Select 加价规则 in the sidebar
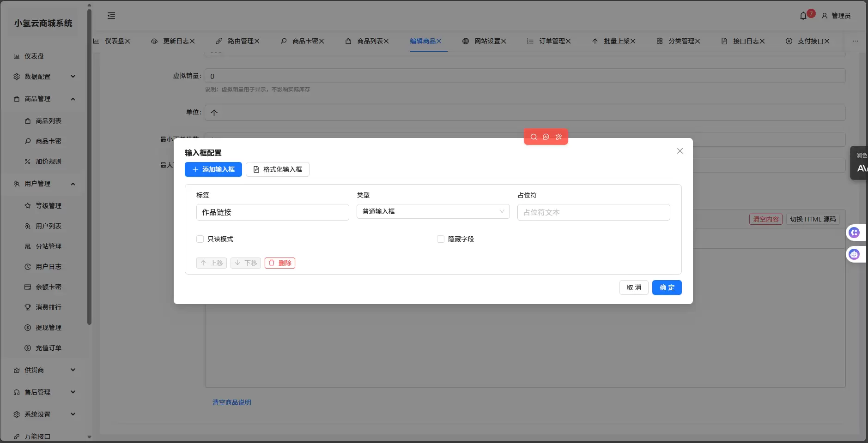Screen dimensions: 868x443 pos(48,161)
